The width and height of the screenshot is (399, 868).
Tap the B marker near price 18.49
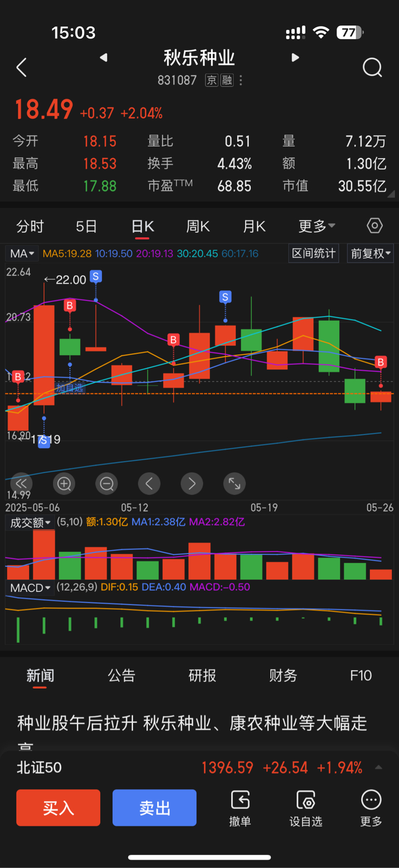tap(381, 362)
